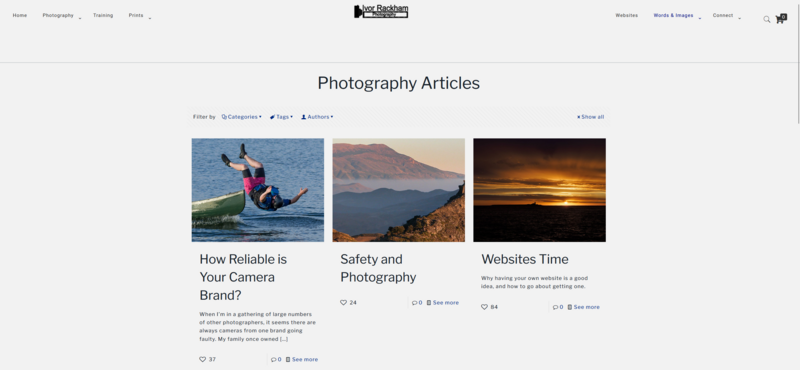Viewport: 800px width, 370px height.
Task: Click the Ivor Rackham Photography logo
Action: 381,11
